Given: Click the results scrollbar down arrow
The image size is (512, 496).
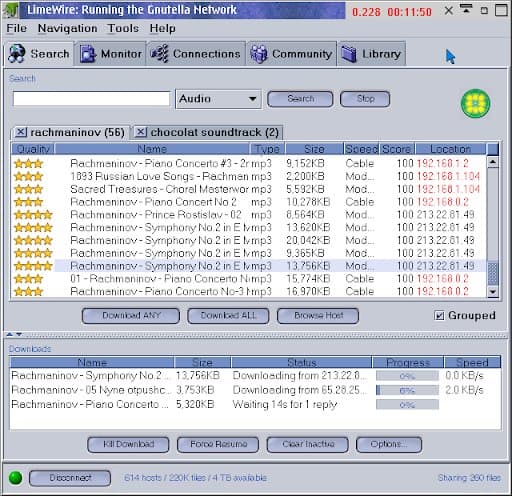Looking at the screenshot, I should point(493,292).
